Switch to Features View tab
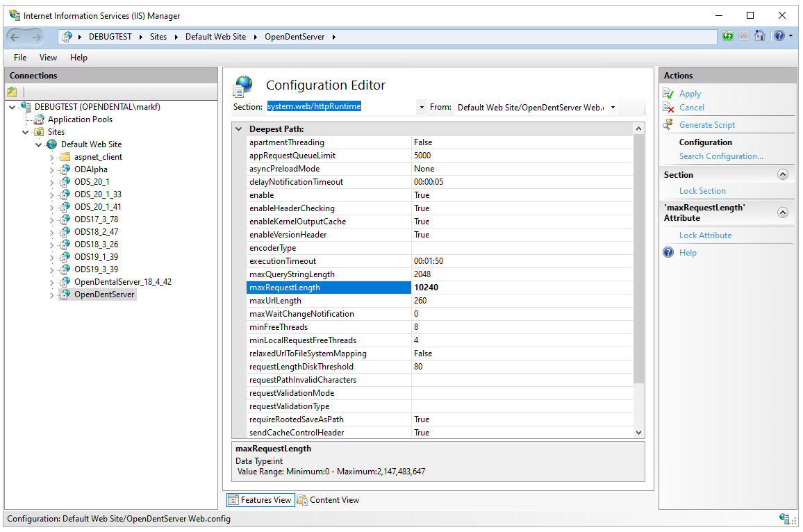The image size is (803, 532). 260,500
